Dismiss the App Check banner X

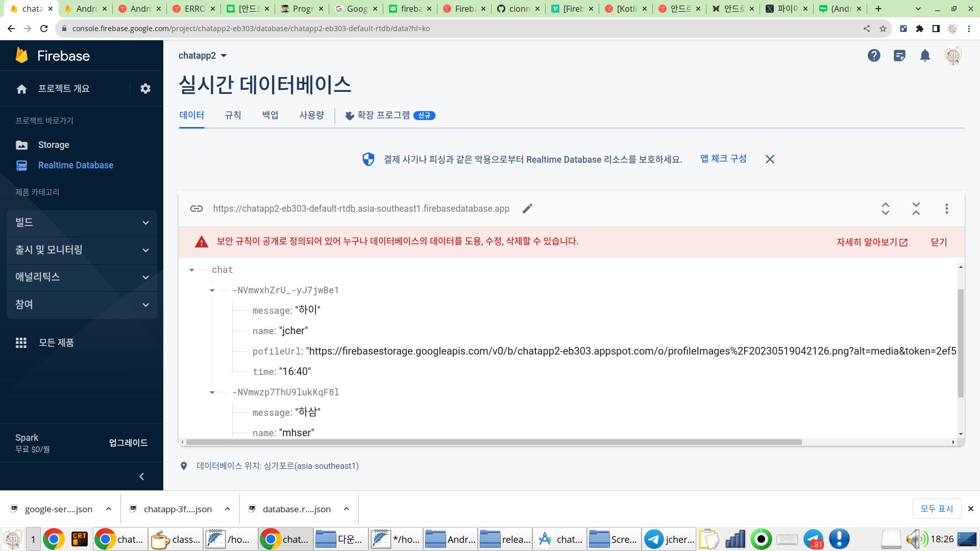point(770,159)
